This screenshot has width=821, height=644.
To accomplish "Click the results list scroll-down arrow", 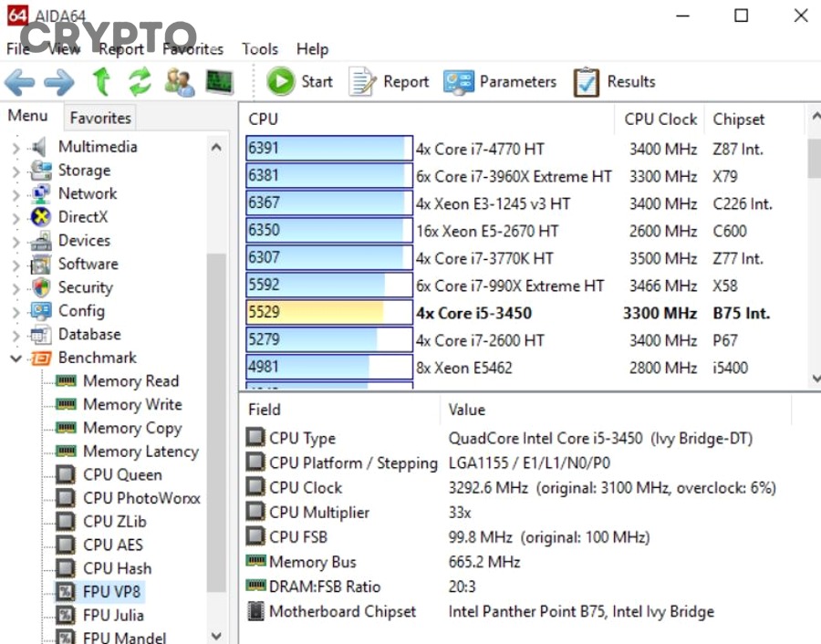I will coord(816,378).
